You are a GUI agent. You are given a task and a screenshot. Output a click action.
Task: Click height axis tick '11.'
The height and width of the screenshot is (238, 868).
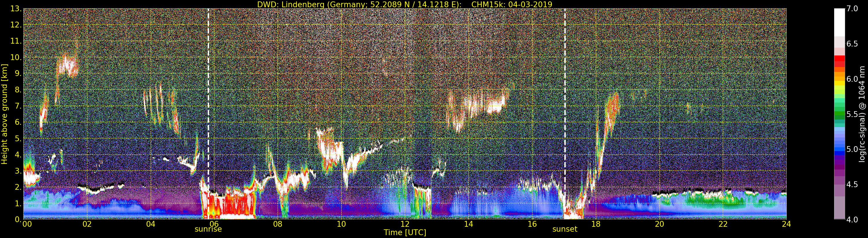(x=16, y=41)
